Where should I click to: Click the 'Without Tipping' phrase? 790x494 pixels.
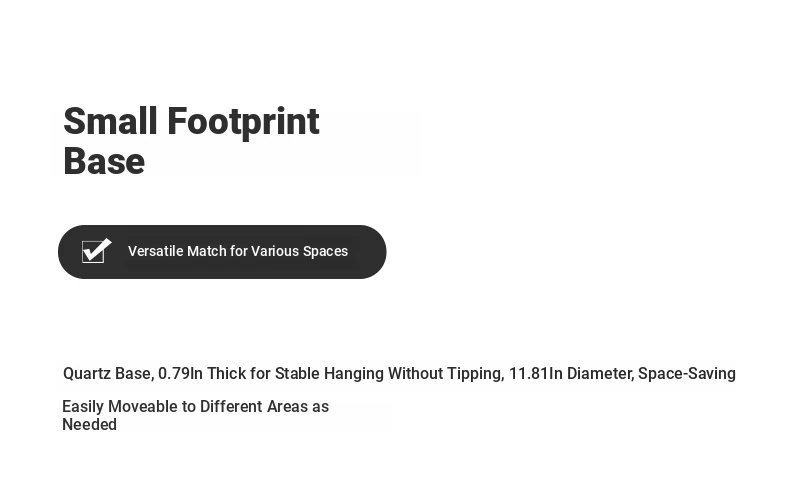point(446,374)
